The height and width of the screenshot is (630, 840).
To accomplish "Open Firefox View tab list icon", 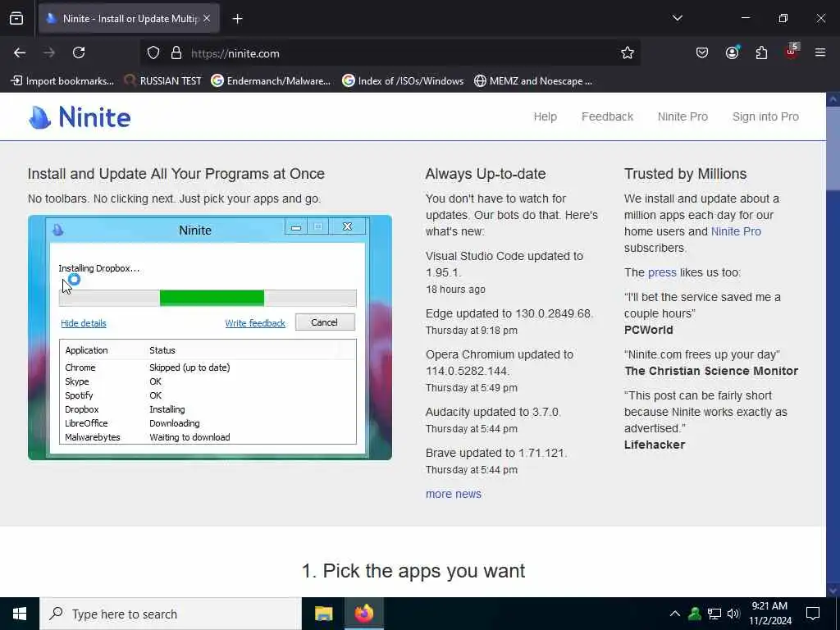I will click(16, 19).
